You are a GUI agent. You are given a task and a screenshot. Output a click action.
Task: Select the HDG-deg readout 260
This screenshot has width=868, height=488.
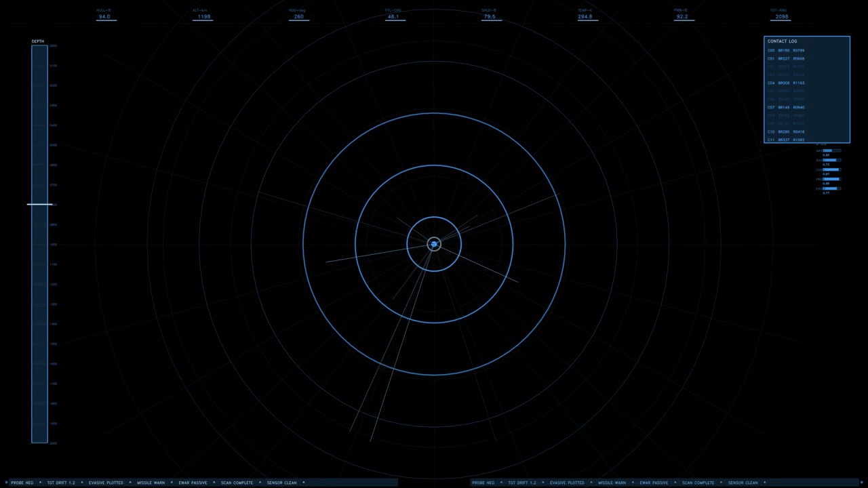click(x=299, y=16)
